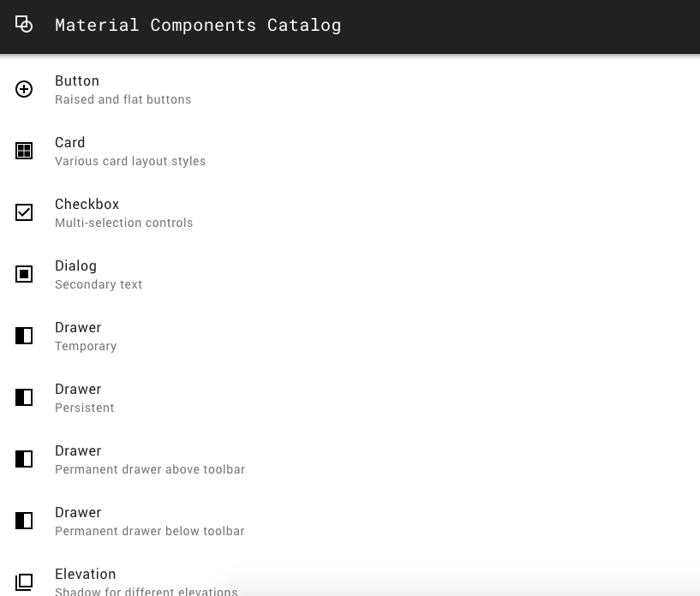Click the Elevation layers icon
Screen dimensions: 700x596
click(x=24, y=582)
